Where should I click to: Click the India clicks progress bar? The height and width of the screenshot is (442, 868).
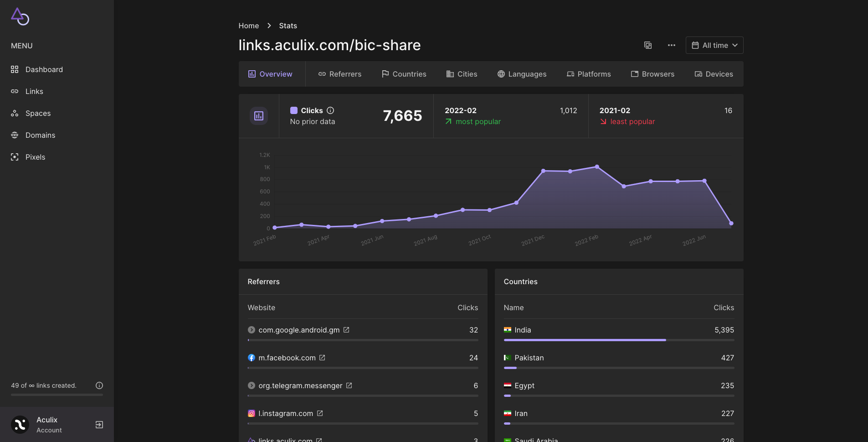click(619, 340)
